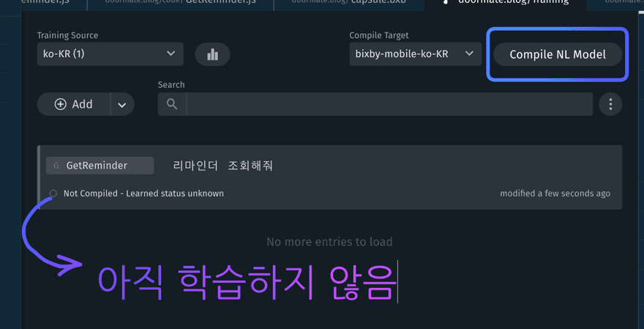Image resolution: width=644 pixels, height=329 pixels.
Task: Open the three-dot more options menu
Action: (x=610, y=104)
